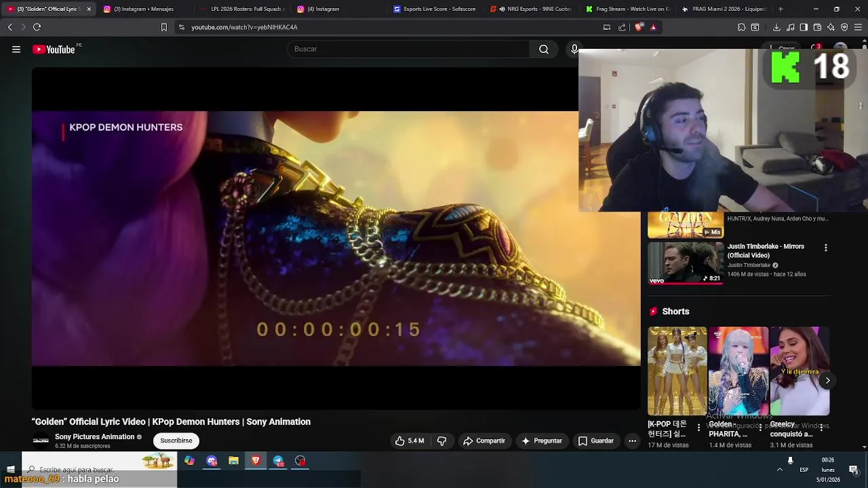Open the Leo AI sparkle icon
The width and height of the screenshot is (868, 488).
(x=831, y=27)
